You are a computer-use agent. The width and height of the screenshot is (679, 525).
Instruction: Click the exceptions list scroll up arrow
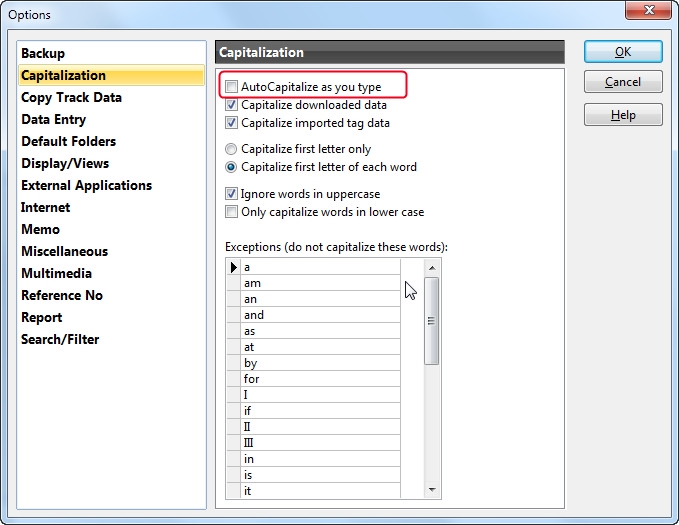coord(432,268)
